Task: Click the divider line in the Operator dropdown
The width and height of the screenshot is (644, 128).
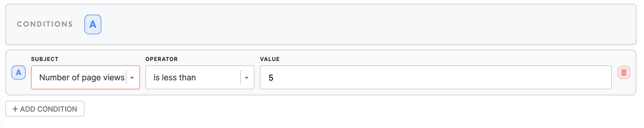Action: pos(241,78)
